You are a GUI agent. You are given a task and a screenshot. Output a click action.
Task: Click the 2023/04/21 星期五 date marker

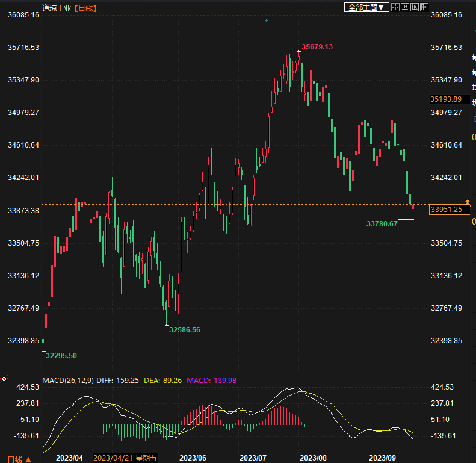(x=125, y=458)
